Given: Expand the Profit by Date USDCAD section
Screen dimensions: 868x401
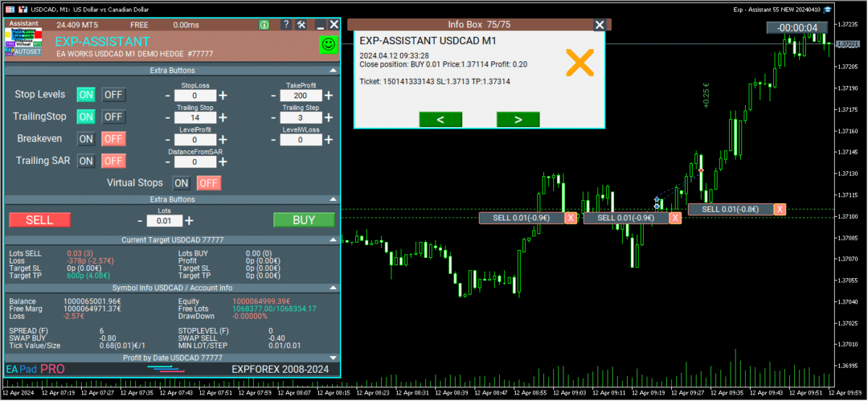Looking at the screenshot, I should 333,358.
